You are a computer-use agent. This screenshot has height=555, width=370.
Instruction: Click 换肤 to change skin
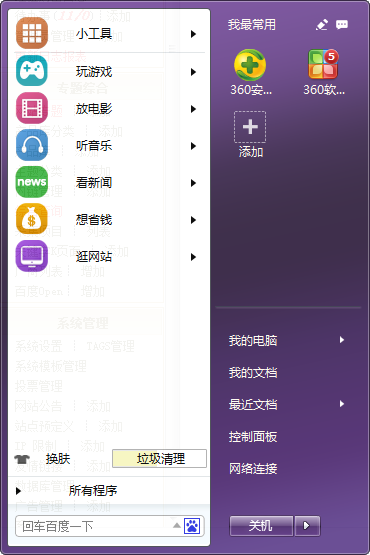58,459
